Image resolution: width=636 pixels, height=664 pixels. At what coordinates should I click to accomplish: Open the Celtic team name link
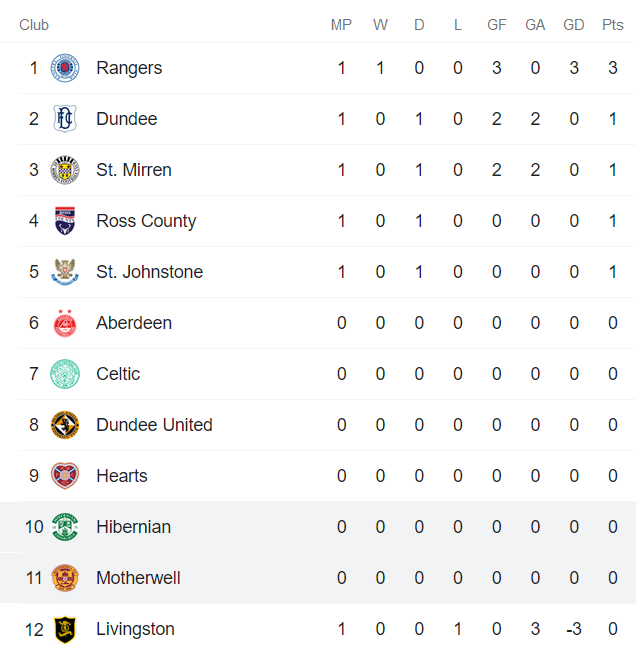click(118, 374)
